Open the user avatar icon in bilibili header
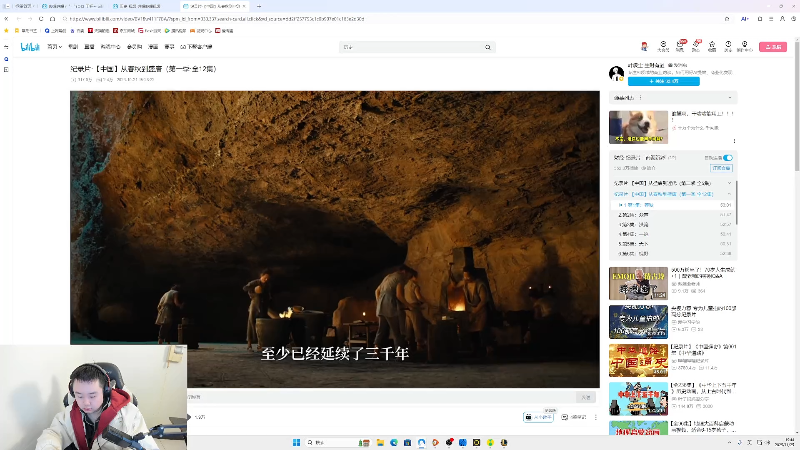The width and height of the screenshot is (800, 450). point(644,46)
